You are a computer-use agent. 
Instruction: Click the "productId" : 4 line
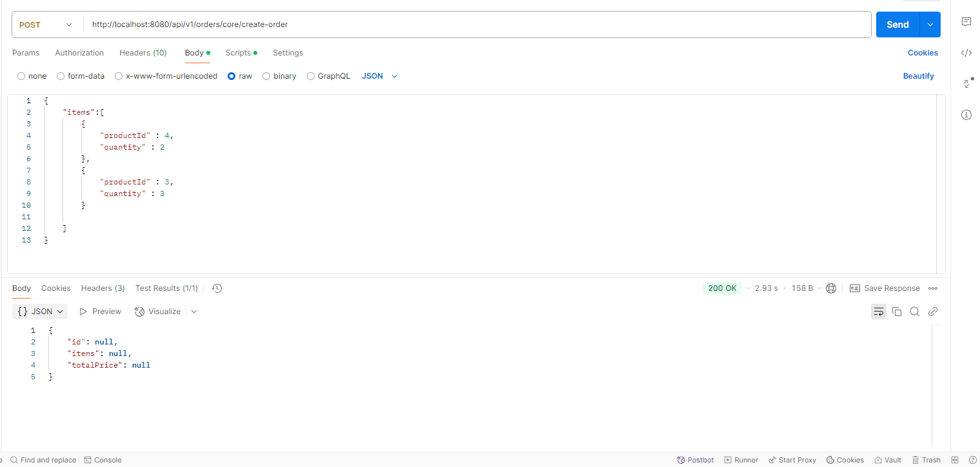(137, 135)
